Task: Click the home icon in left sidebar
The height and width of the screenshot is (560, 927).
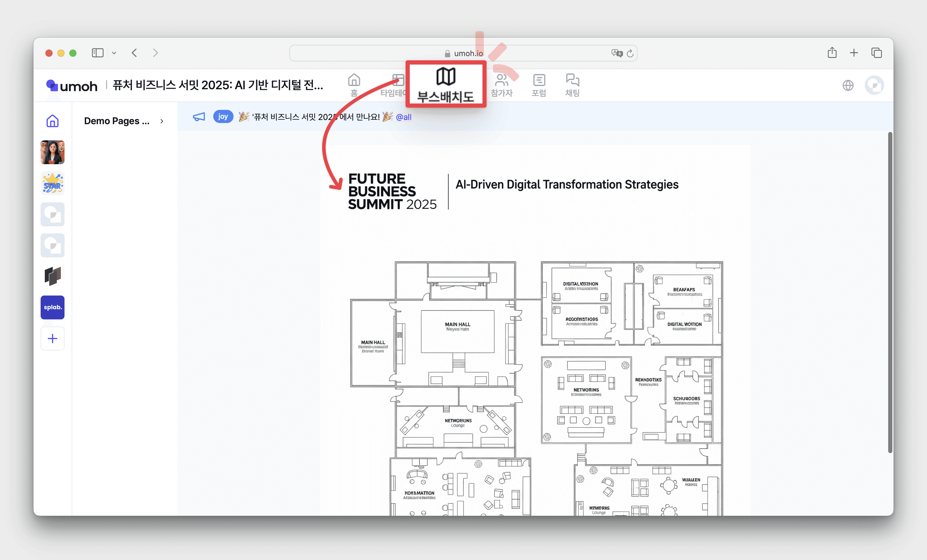Action: pyautogui.click(x=52, y=121)
